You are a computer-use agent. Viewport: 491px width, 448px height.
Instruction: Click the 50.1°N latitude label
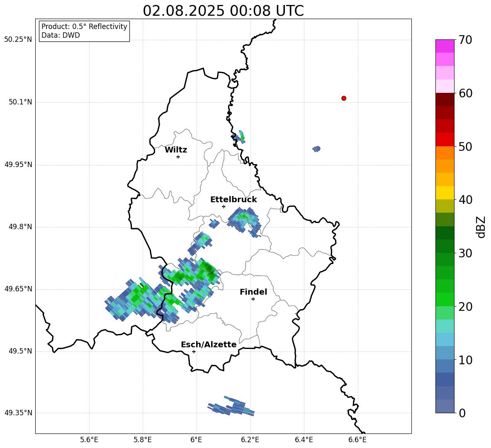(x=20, y=102)
